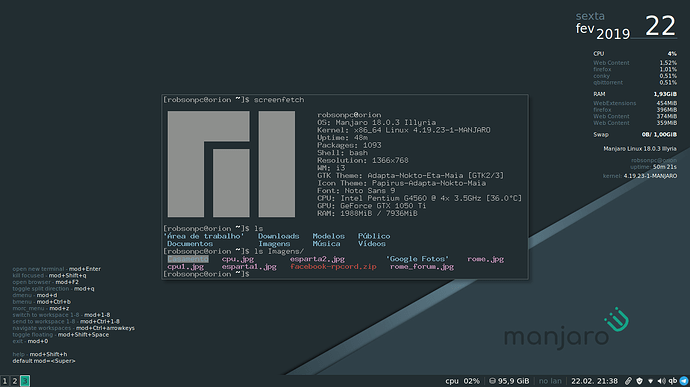
Task: Click conky 'Manjaro Linux 18.0.3 Illyria' text
Action: [x=640, y=149]
